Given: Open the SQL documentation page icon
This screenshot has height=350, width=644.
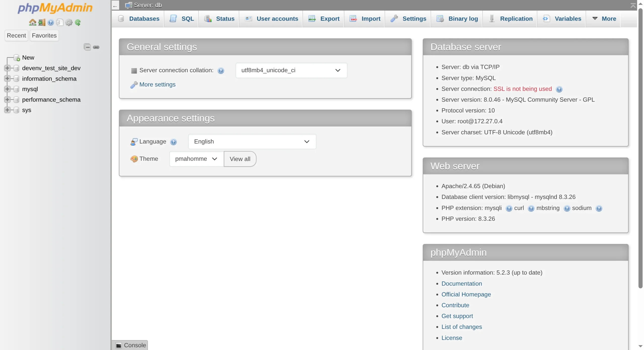Looking at the screenshot, I should click(x=59, y=22).
